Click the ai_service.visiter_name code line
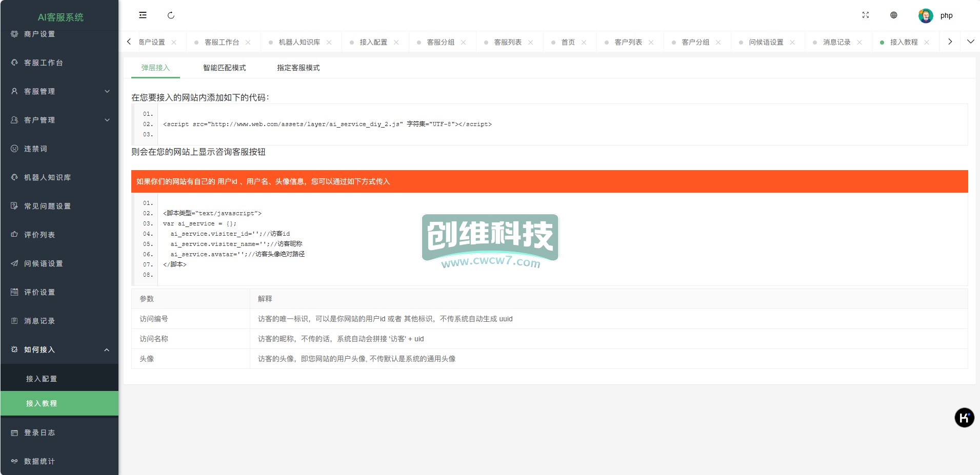The height and width of the screenshot is (475, 980). [236, 244]
